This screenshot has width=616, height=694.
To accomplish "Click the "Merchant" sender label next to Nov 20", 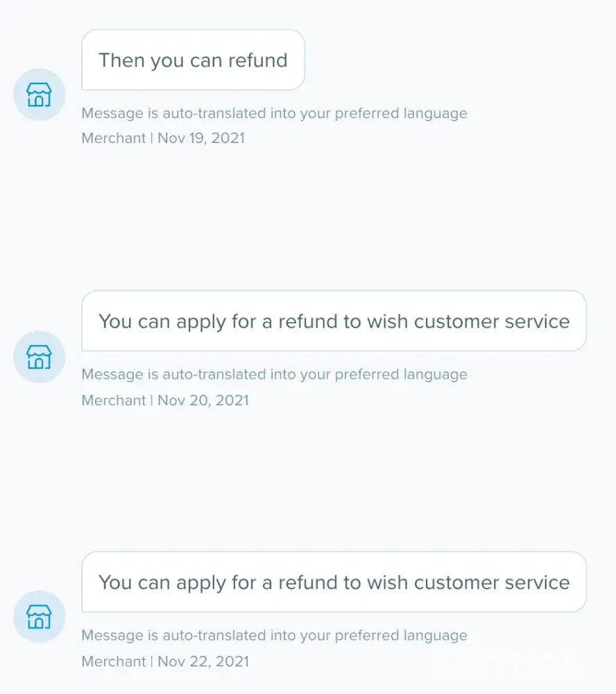I will pyautogui.click(x=114, y=400).
